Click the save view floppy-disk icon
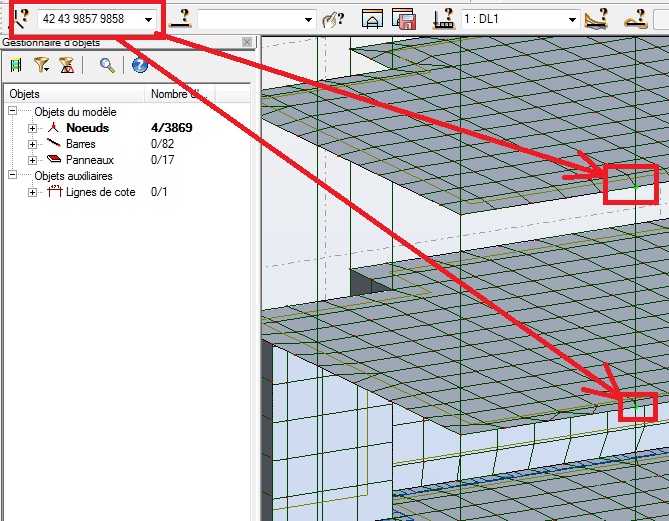669x521 pixels. 404,19
